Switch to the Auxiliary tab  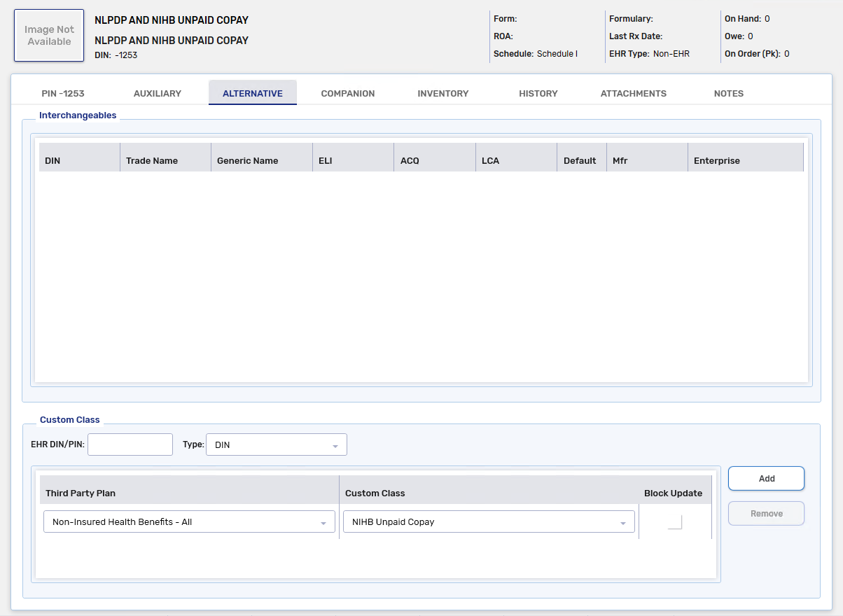tap(158, 93)
